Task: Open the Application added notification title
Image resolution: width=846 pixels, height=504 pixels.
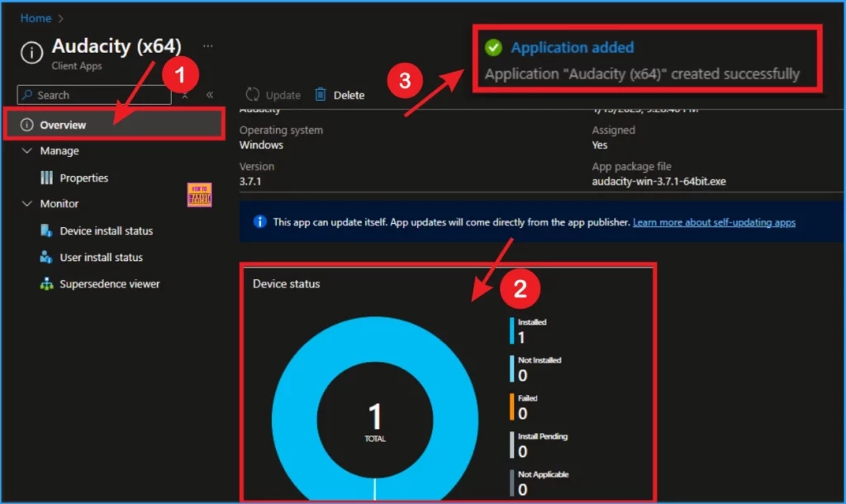Action: [x=573, y=47]
